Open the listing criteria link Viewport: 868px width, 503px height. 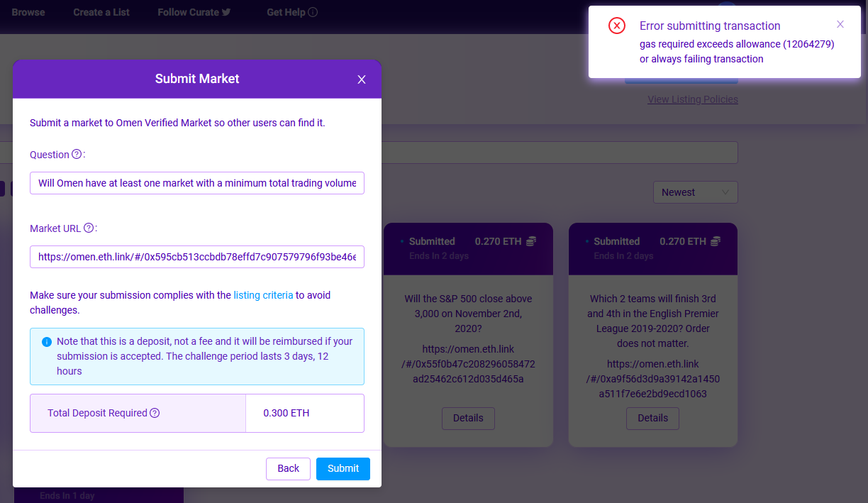263,295
